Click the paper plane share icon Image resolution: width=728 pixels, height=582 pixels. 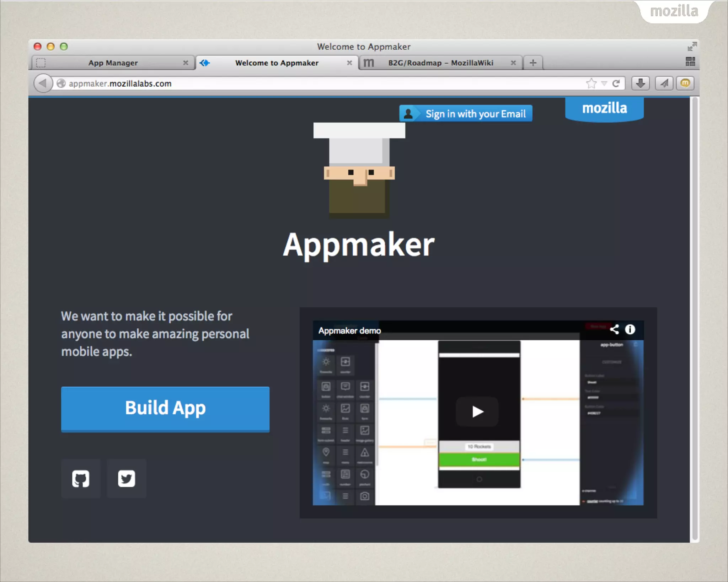click(664, 83)
